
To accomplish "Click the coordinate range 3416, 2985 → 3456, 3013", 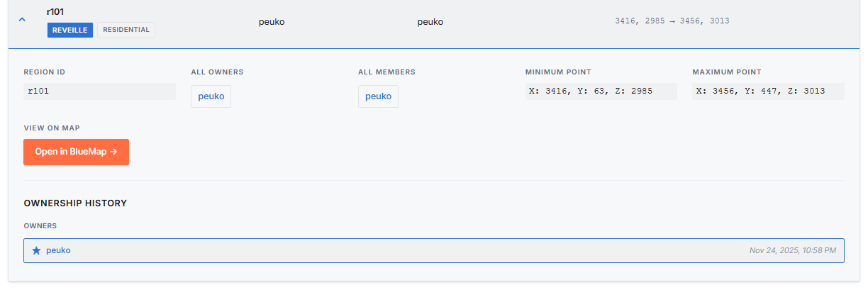I will 672,21.
